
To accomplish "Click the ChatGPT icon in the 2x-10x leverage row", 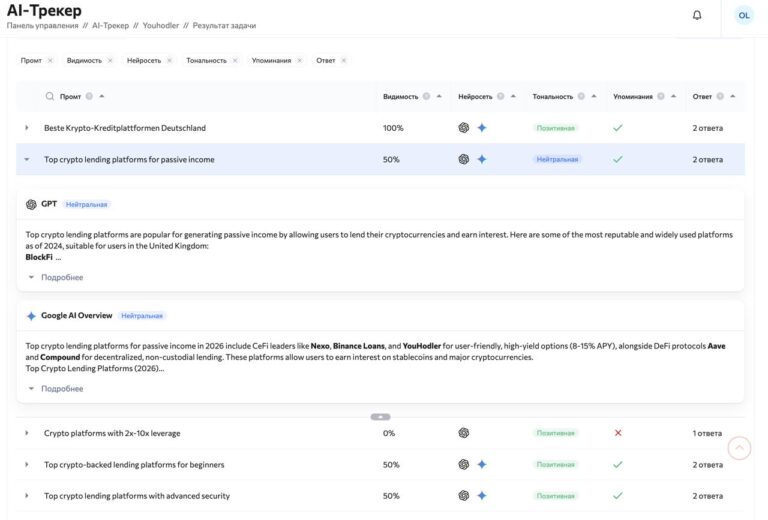I will pyautogui.click(x=464, y=433).
